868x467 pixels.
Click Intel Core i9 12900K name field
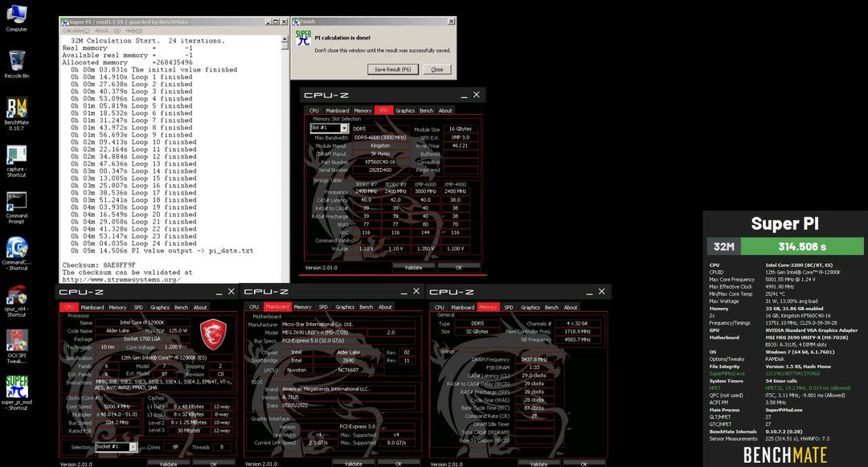[141, 322]
